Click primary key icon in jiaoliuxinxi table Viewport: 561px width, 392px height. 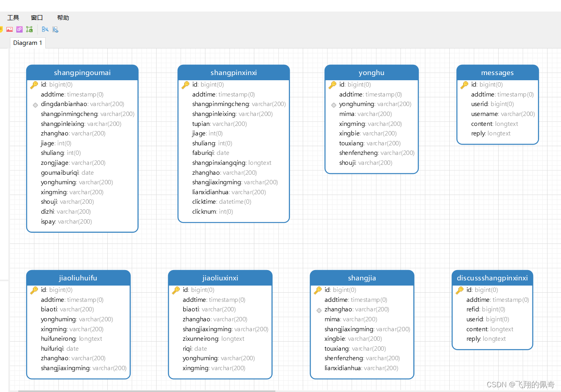[x=176, y=290]
